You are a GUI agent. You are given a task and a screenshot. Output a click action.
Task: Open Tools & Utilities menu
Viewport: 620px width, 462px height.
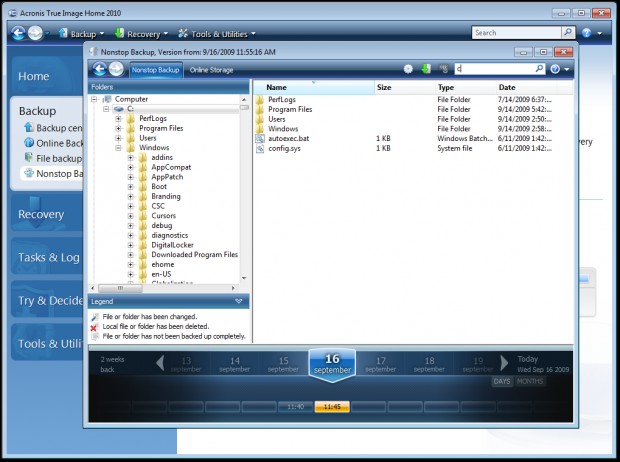(x=217, y=34)
